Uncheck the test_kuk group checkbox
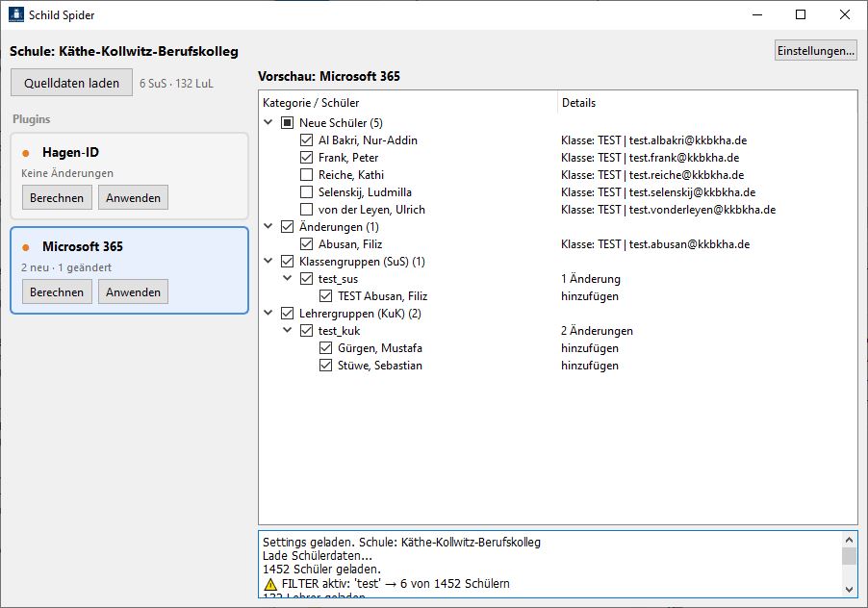 click(306, 331)
